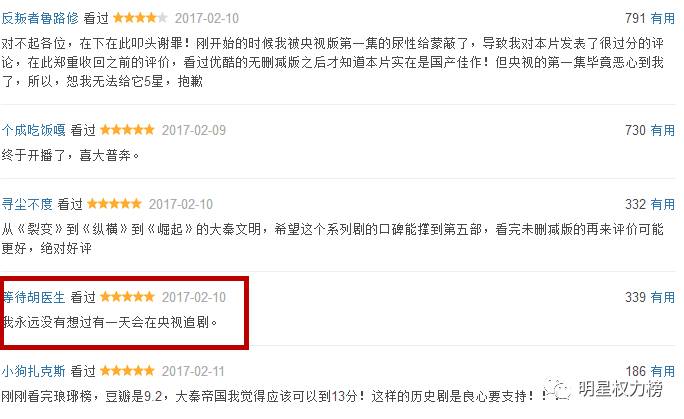Image resolution: width=684 pixels, height=419 pixels.
Task: Click five-star rating of 个成吃饭嘎's review
Action: (x=127, y=129)
